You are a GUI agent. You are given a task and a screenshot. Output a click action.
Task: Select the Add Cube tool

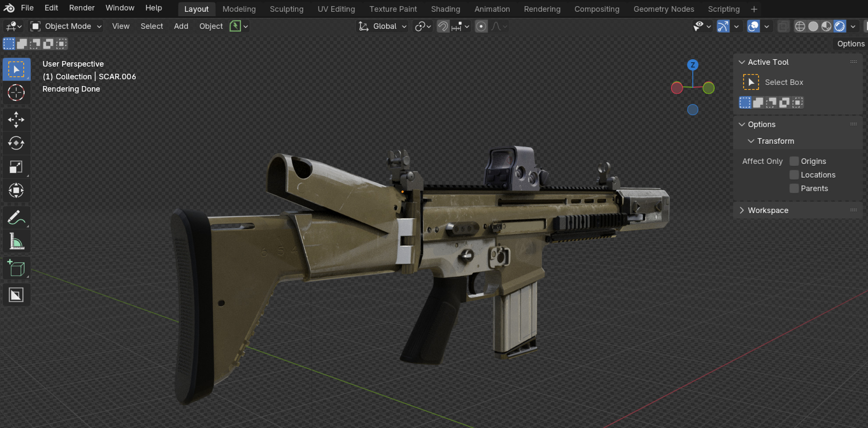(x=17, y=268)
